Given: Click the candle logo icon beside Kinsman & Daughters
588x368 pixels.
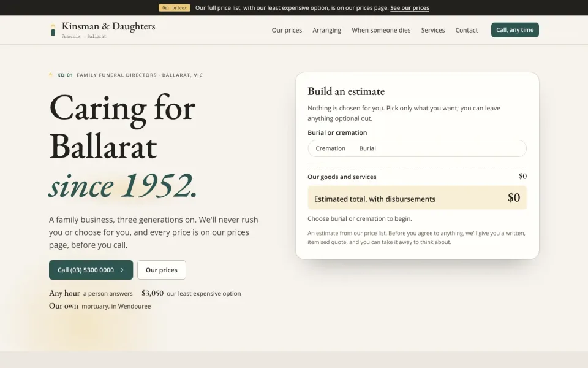Looking at the screenshot, I should point(53,30).
